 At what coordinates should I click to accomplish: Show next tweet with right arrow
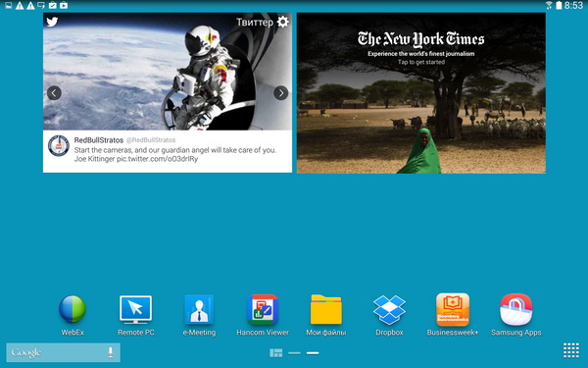[281, 93]
